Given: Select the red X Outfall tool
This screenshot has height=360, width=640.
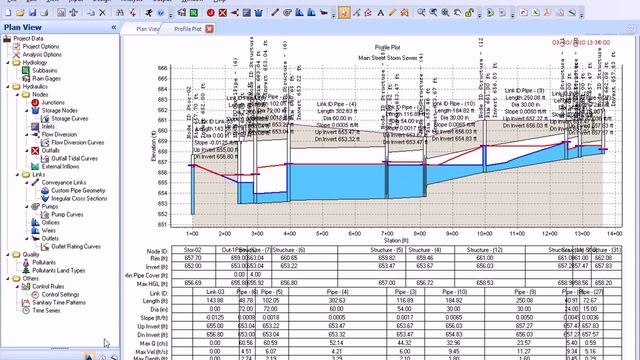Looking at the screenshot, I should click(x=222, y=13).
